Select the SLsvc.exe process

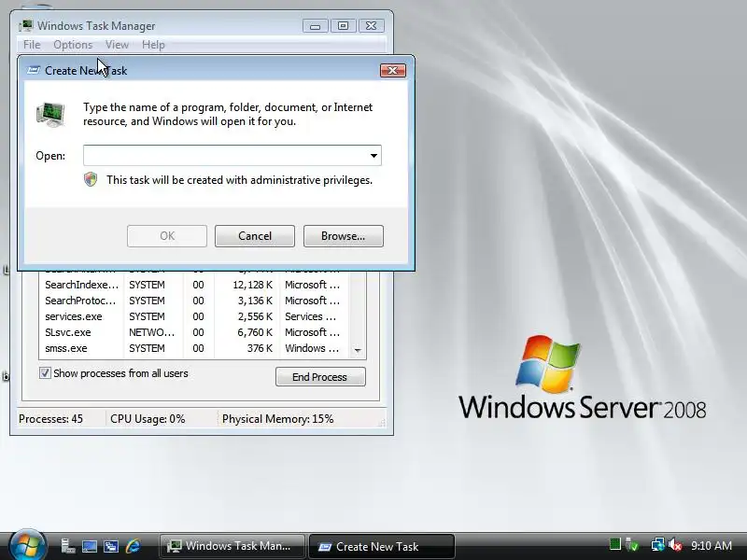[x=67, y=332]
